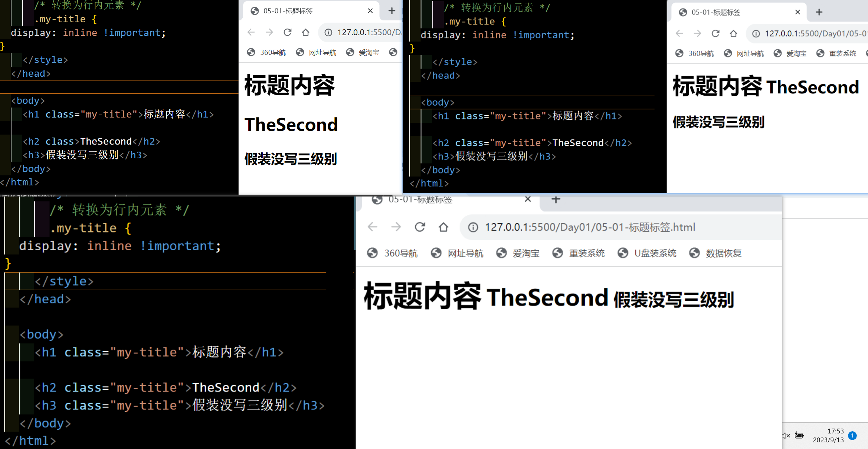Click 假装没写三级别 heading in upper-left browser page

point(291,159)
